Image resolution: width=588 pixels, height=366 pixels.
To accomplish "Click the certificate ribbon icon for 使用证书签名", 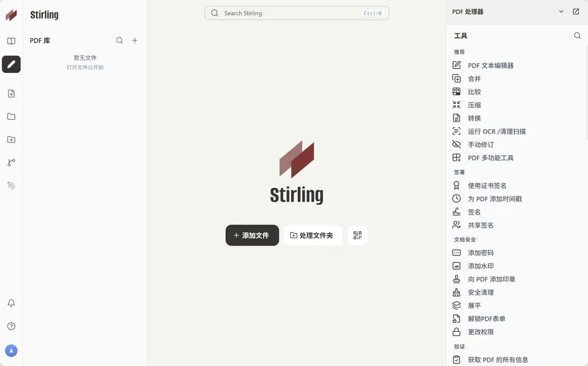I will click(456, 185).
